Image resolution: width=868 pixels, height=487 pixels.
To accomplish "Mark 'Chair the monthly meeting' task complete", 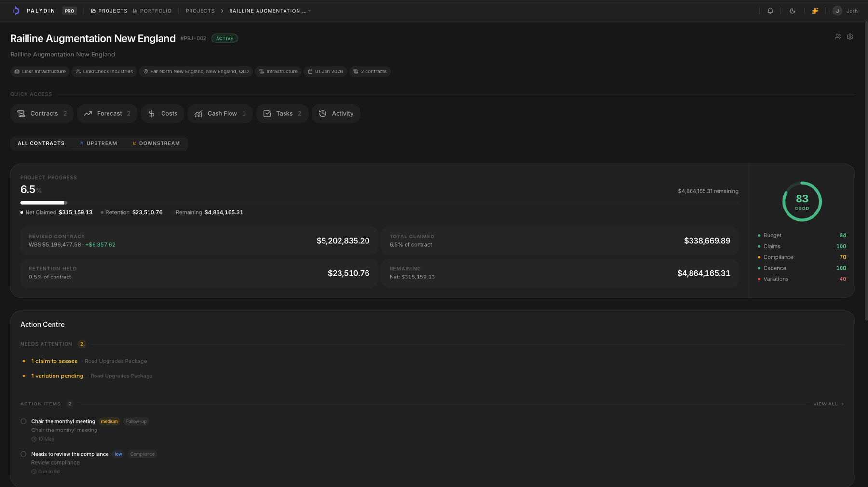I will 23,421.
